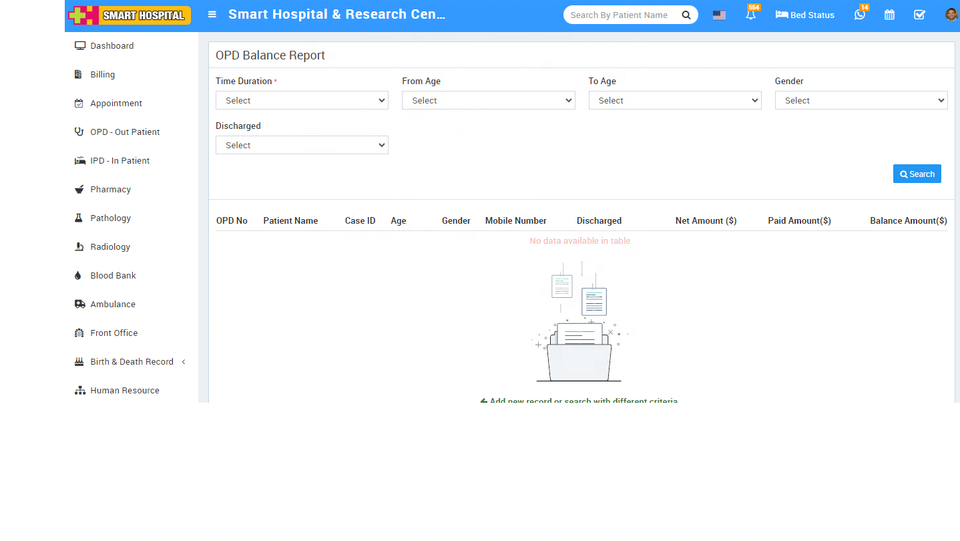
Task: Open the Discharged dropdown
Action: click(x=301, y=146)
